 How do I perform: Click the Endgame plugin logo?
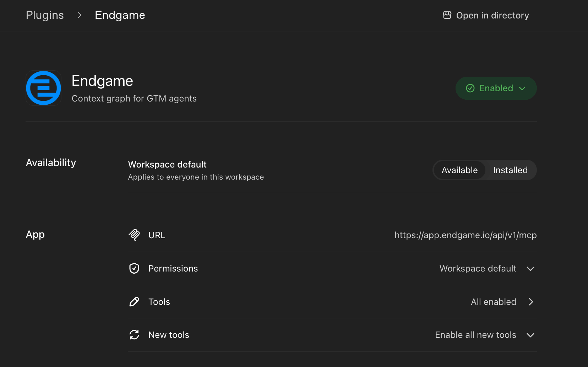(44, 88)
